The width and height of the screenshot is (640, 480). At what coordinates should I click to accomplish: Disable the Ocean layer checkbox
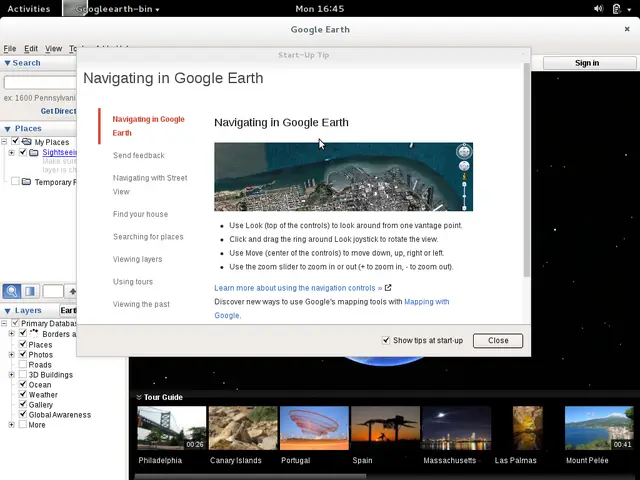pyautogui.click(x=23, y=384)
